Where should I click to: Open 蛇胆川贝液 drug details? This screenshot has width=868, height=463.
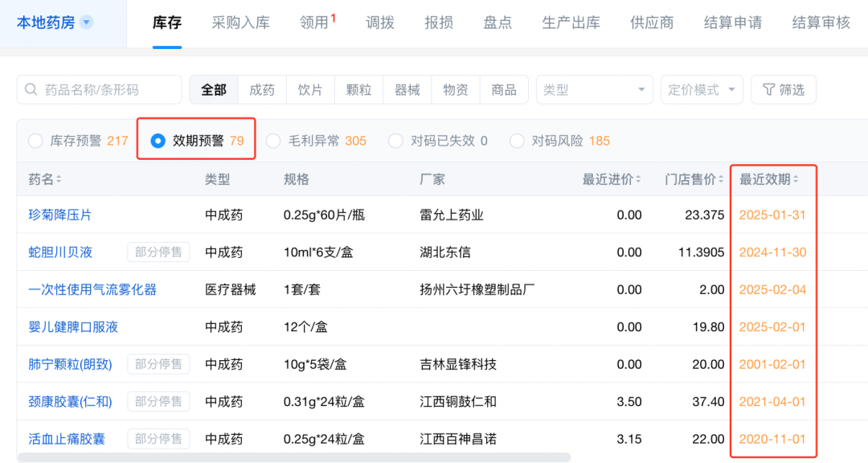(60, 252)
